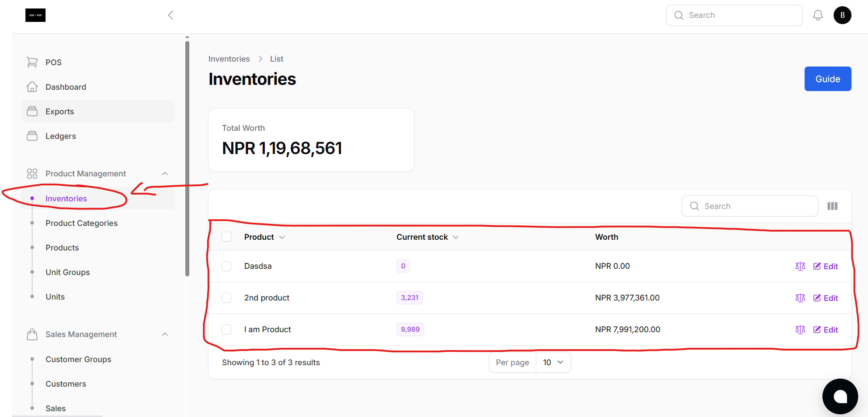Viewport: 868px width, 417px height.
Task: Click balance scale icon for 2nd product
Action: [800, 298]
